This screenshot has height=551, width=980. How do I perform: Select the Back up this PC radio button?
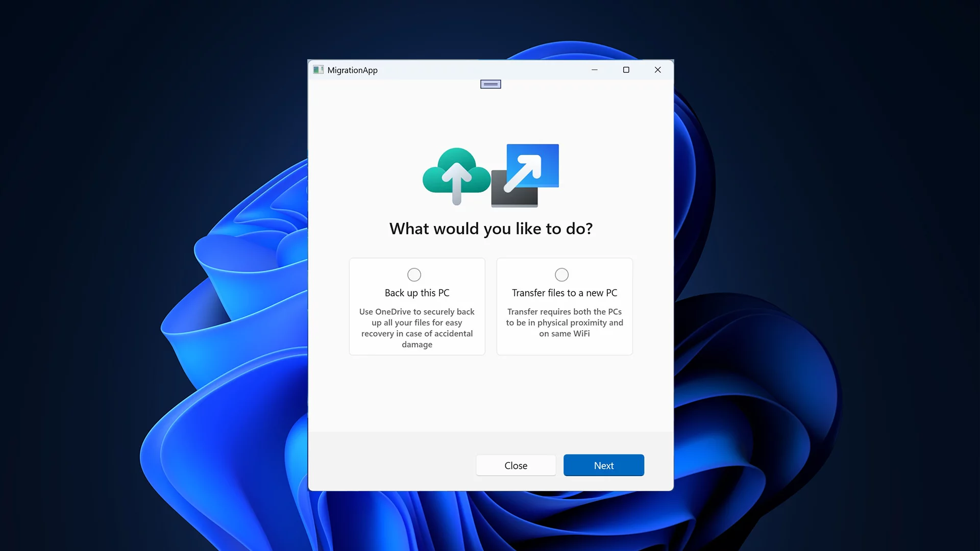pyautogui.click(x=414, y=275)
